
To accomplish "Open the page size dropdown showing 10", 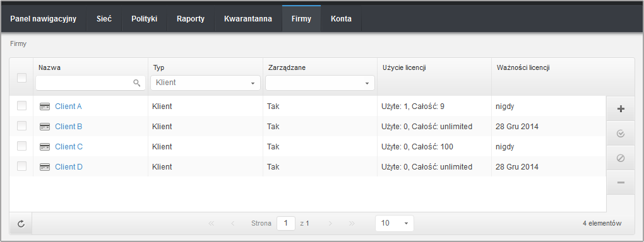I will point(394,223).
